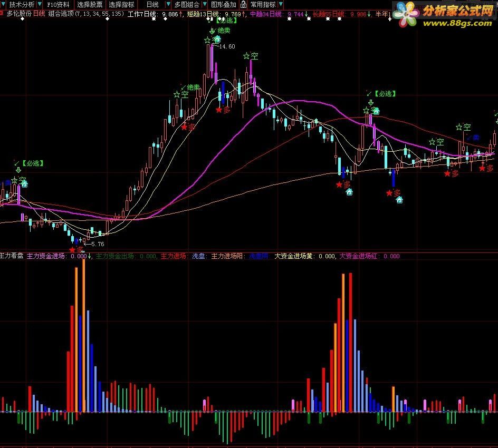Image resolution: width=498 pixels, height=448 pixels.
Task: Open the F10资料 menu item
Action: pos(58,4)
